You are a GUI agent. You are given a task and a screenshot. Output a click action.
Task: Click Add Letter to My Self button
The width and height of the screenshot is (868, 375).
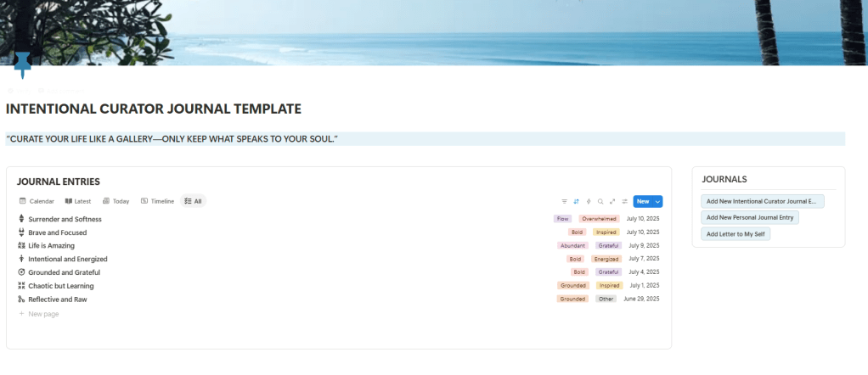735,233
